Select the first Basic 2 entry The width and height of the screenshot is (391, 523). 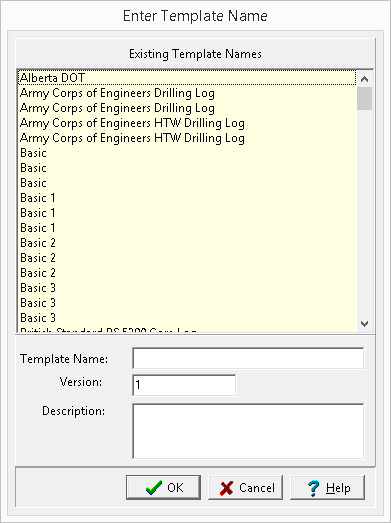click(187, 243)
